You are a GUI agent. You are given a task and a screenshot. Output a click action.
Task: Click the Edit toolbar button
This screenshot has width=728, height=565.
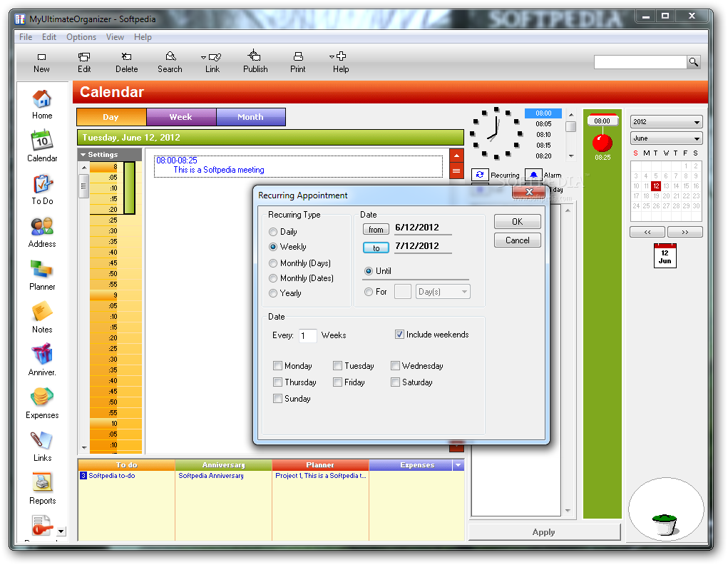tap(84, 63)
